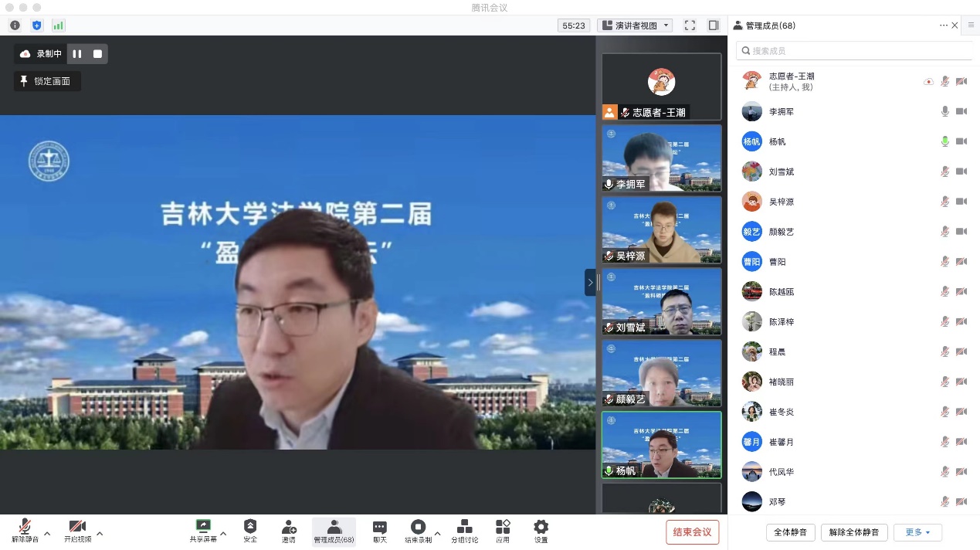Enter full screen mode from top bar
This screenshot has width=980, height=550.
click(690, 25)
